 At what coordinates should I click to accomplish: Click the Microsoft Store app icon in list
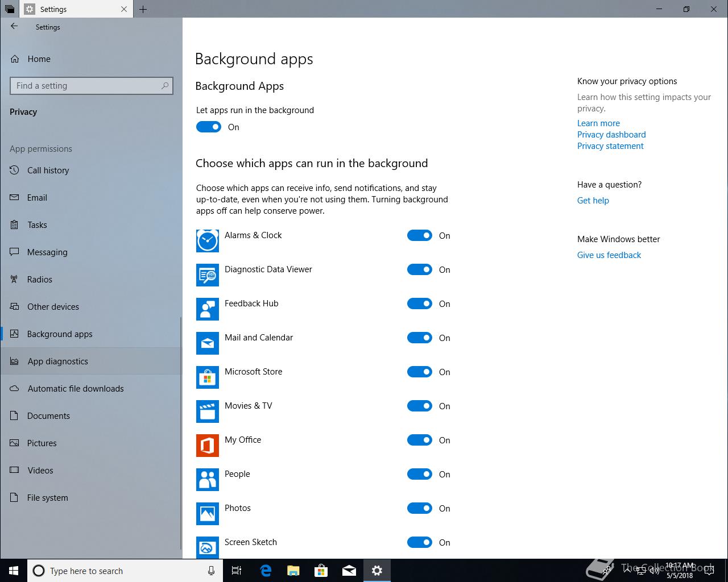click(208, 377)
